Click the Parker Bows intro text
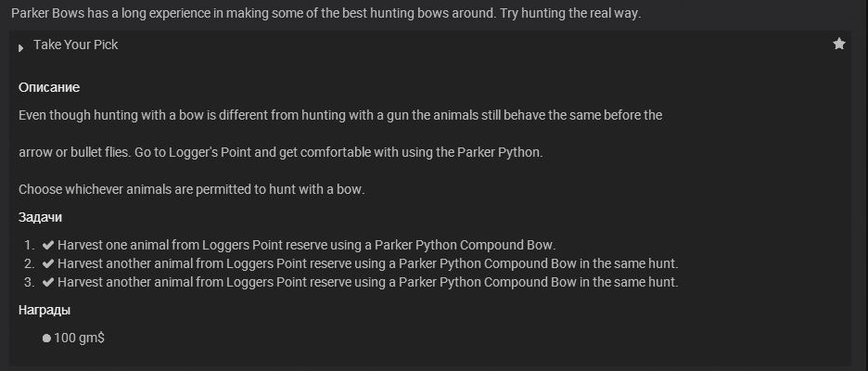Viewport: 868px width, 371px height. [x=326, y=14]
